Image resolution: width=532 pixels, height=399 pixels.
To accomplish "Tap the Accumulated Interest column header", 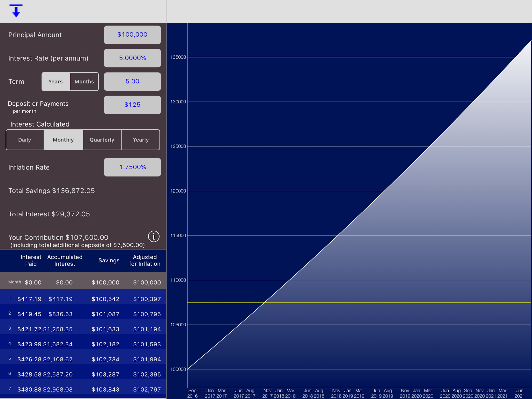I will pyautogui.click(x=65, y=260).
